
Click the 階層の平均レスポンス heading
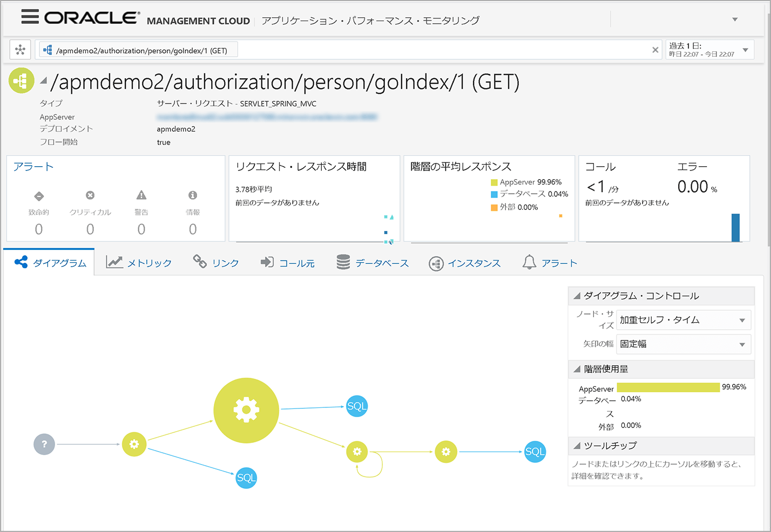pos(461,167)
